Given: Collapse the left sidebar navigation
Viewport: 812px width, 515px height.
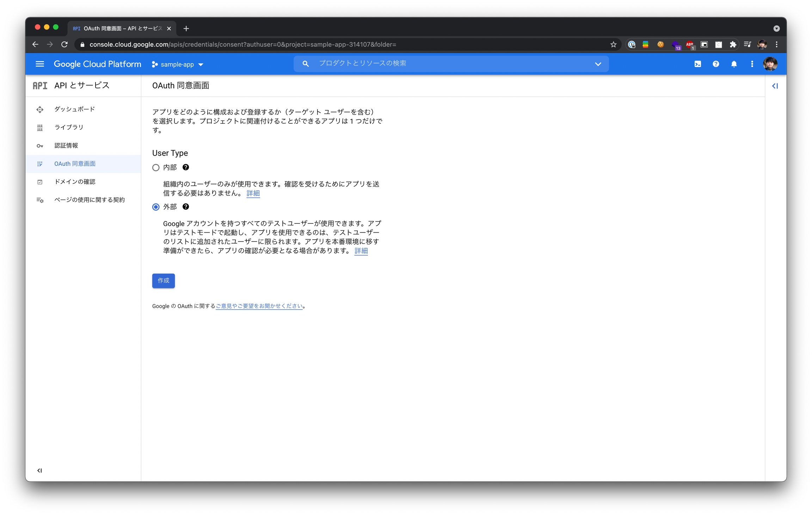Looking at the screenshot, I should tap(39, 471).
